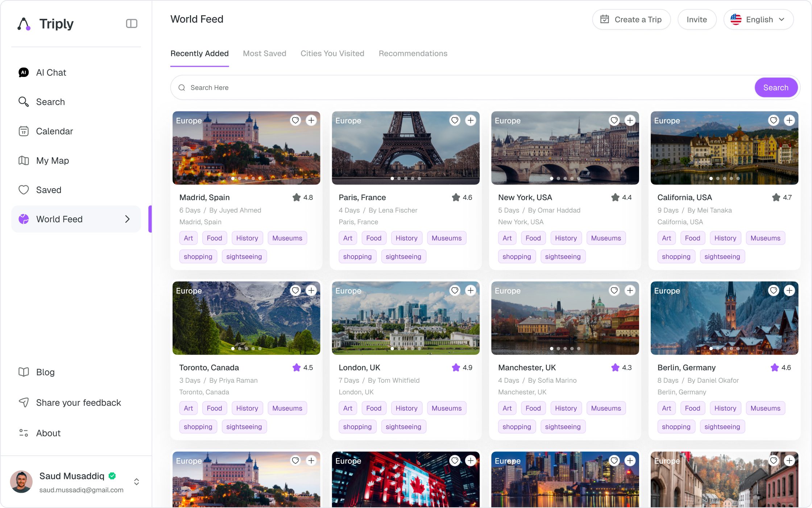This screenshot has width=812, height=508.
Task: Add New York, USA trip with plus icon
Action: coord(630,120)
